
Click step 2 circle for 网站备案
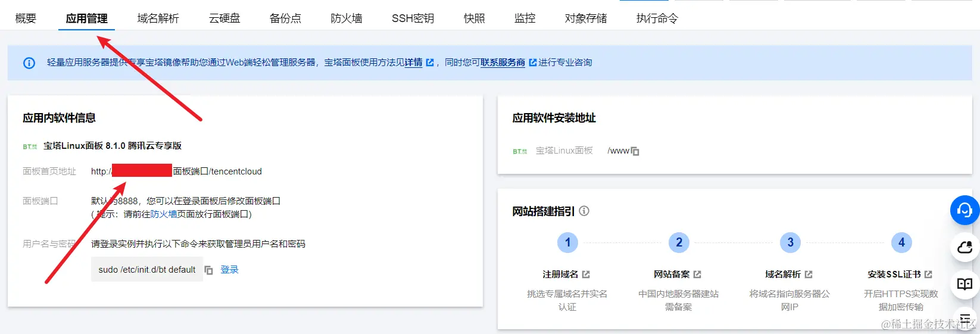pos(679,242)
